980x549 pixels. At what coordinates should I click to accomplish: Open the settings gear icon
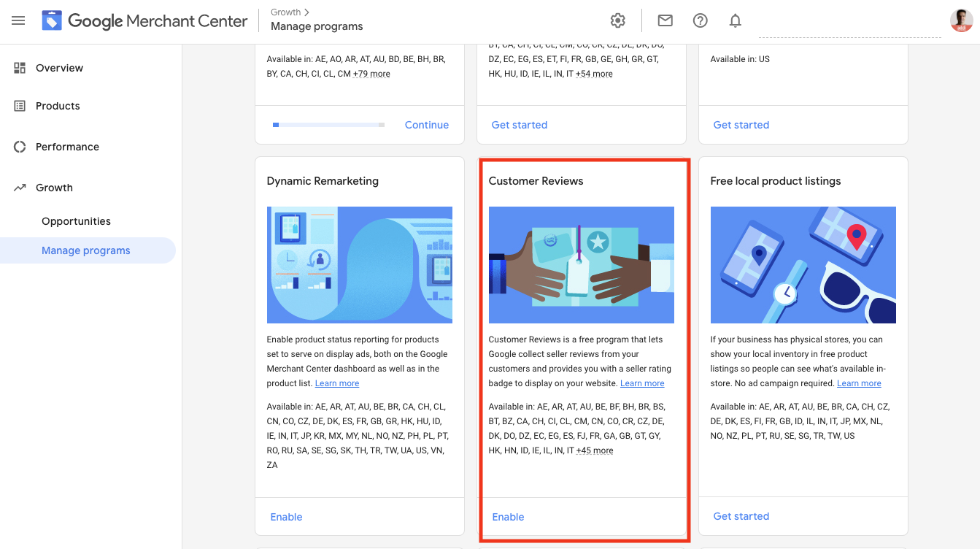click(618, 20)
